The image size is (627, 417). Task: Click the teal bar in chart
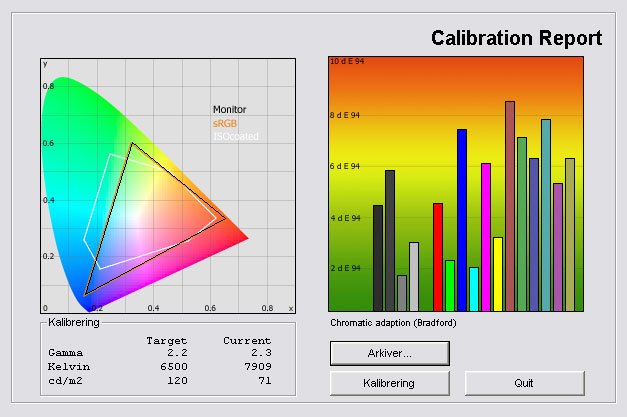coord(546,215)
